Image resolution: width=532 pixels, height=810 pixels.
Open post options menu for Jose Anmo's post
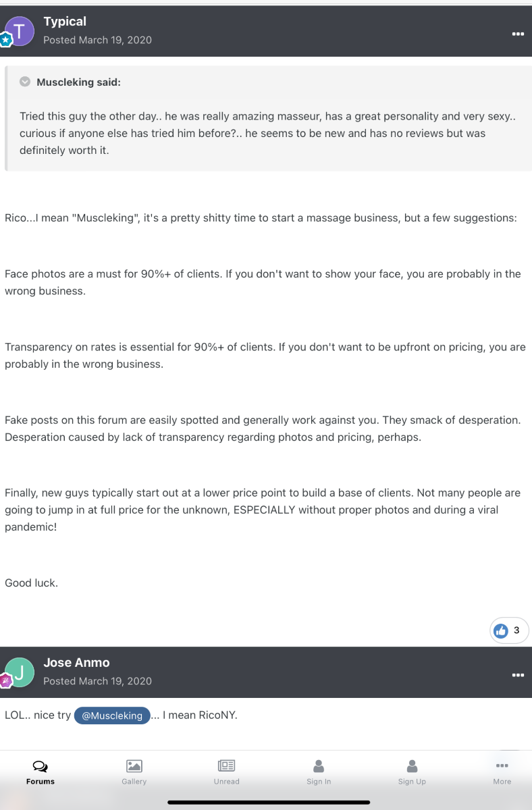[518, 674]
